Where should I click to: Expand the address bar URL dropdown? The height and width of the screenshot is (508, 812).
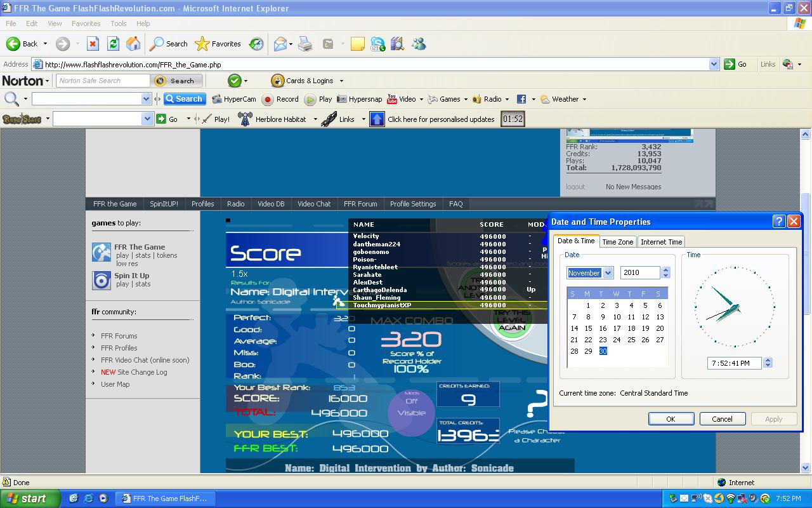coord(714,64)
